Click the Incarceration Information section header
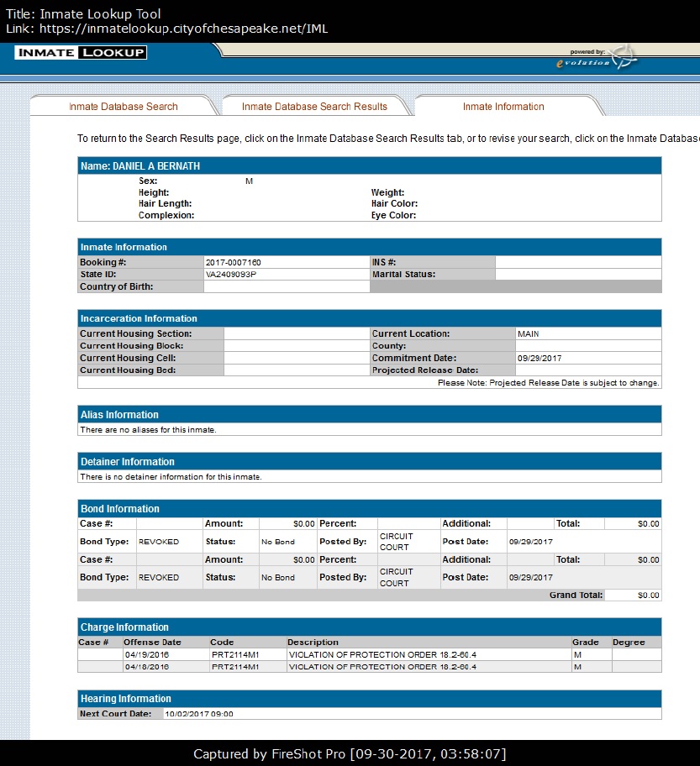Screen dimensions: 700x766 pyautogui.click(x=369, y=318)
